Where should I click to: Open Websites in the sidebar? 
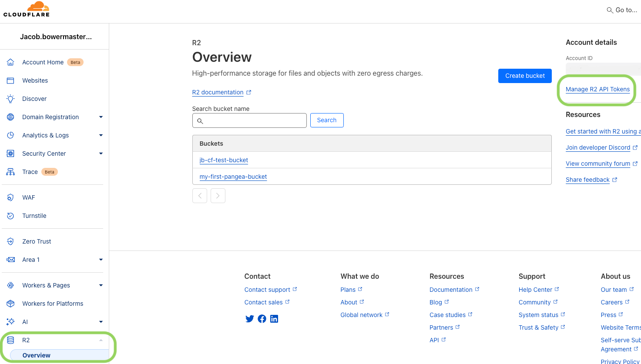[x=35, y=80]
